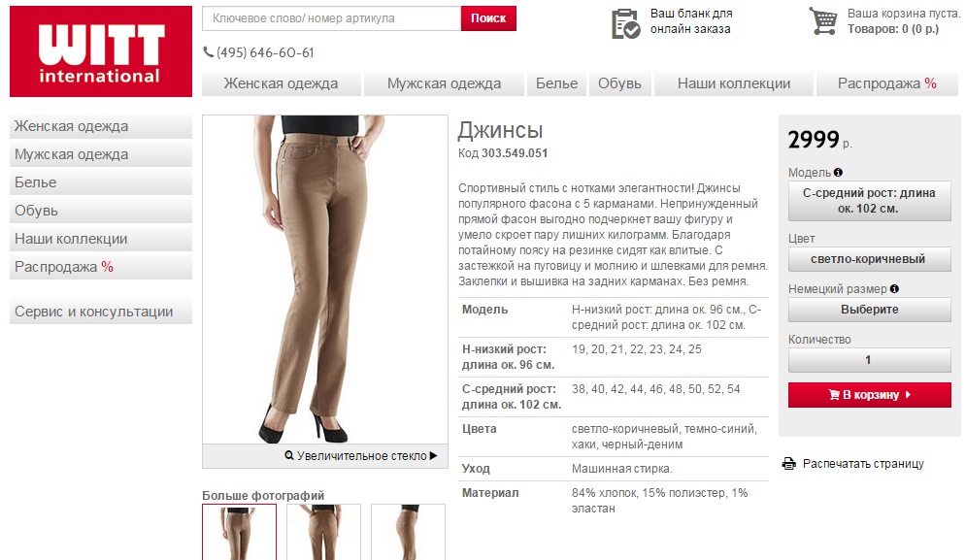Click the printer icon to print page
Image resolution: width=966 pixels, height=560 pixels.
tap(788, 464)
